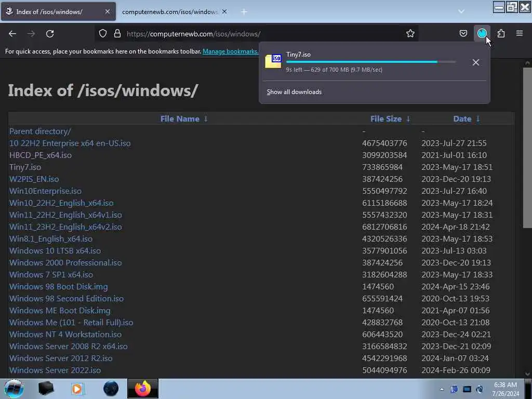Download Win11_23H2_English_x64v2.iso
The height and width of the screenshot is (399, 532).
coord(65,227)
